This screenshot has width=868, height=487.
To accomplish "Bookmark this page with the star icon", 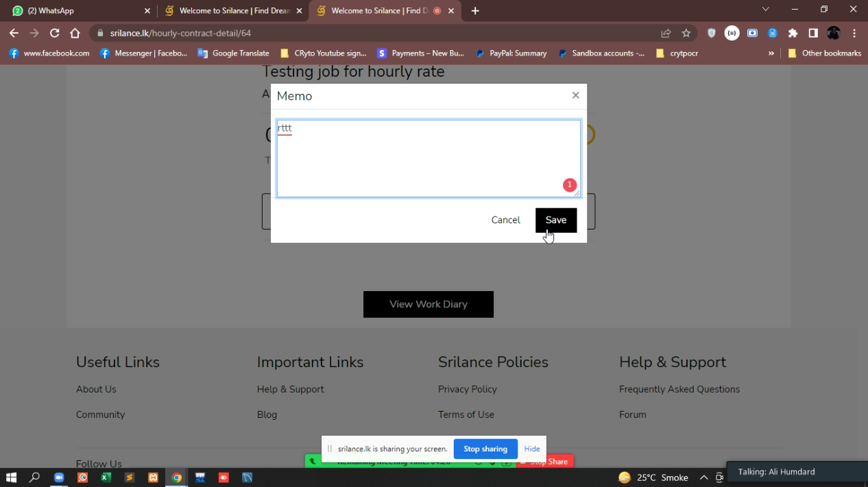I will click(x=686, y=33).
